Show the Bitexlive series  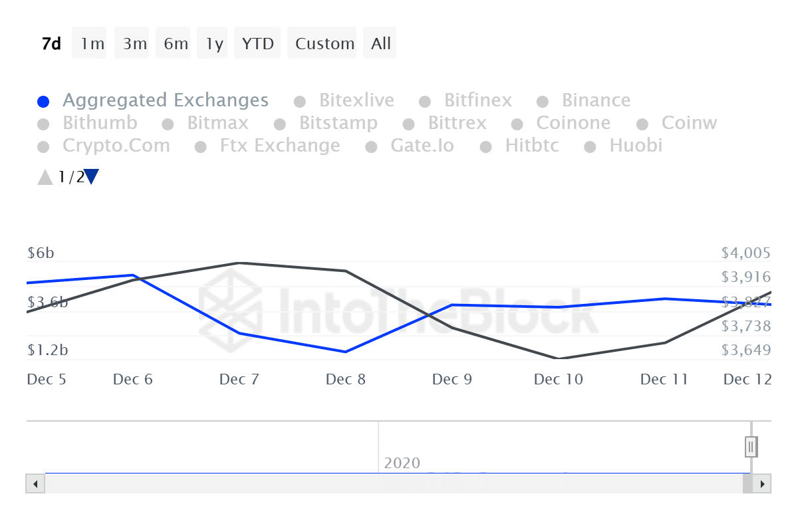[x=356, y=101]
